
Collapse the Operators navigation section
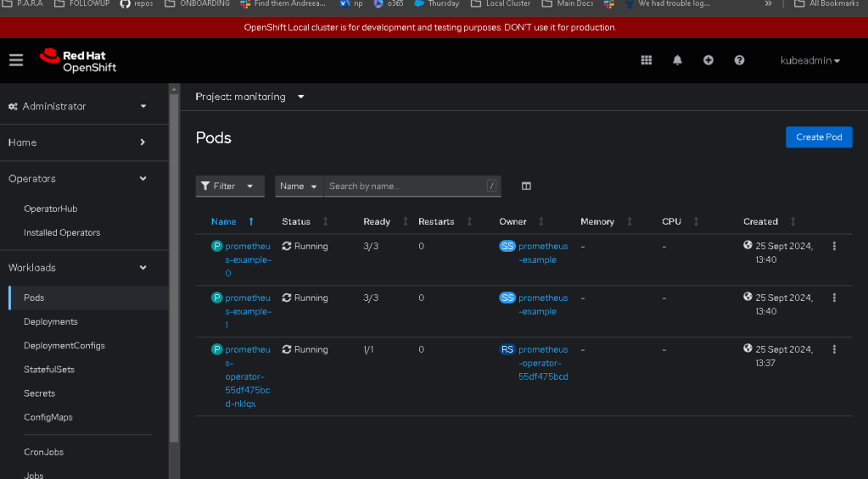coord(77,179)
